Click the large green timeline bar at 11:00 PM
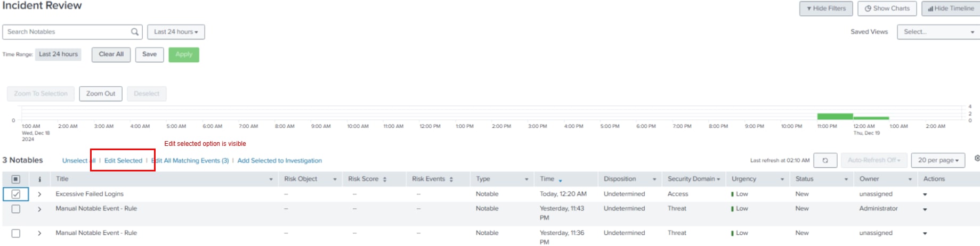The image size is (980, 246). tap(835, 117)
